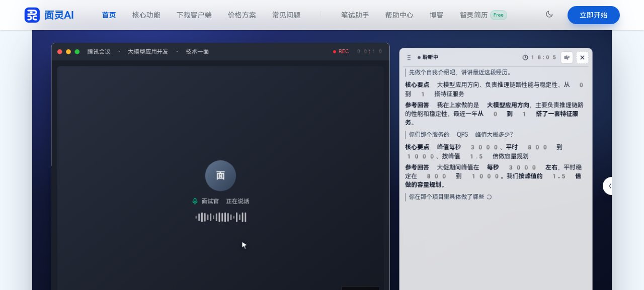Screen dimensions: 644x290
Task: Click question 你们那个服务的 QPS 峰值大概多少
Action: 461,135
